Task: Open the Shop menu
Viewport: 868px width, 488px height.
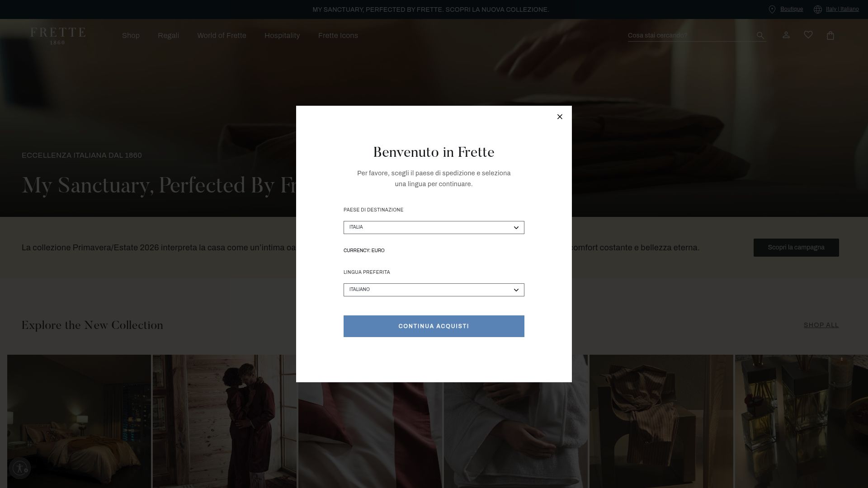Action: (x=131, y=36)
